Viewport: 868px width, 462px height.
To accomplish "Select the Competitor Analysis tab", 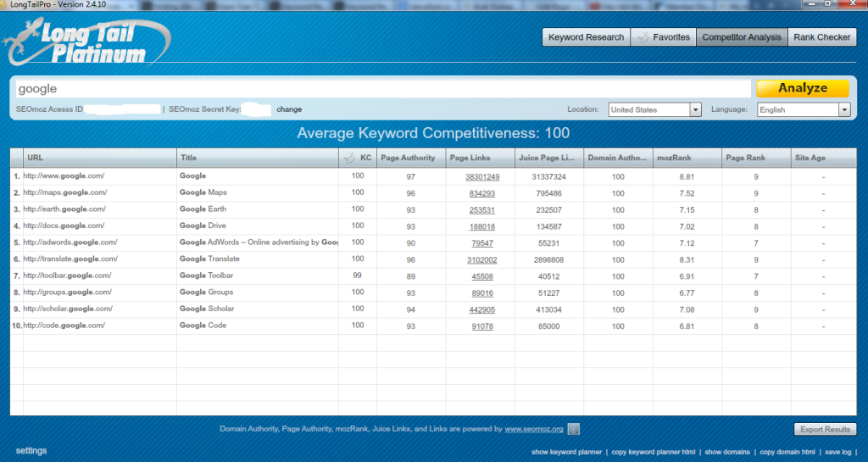I will [x=742, y=37].
